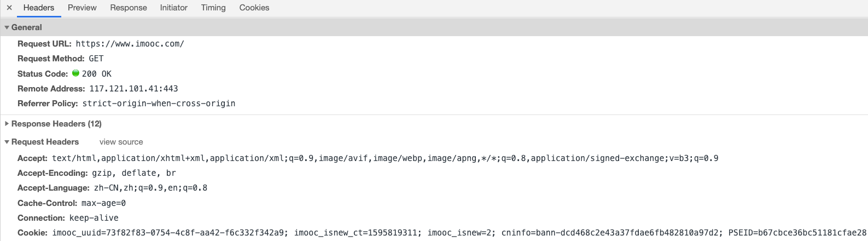
Task: Switch to the Preview tab
Action: tap(82, 8)
